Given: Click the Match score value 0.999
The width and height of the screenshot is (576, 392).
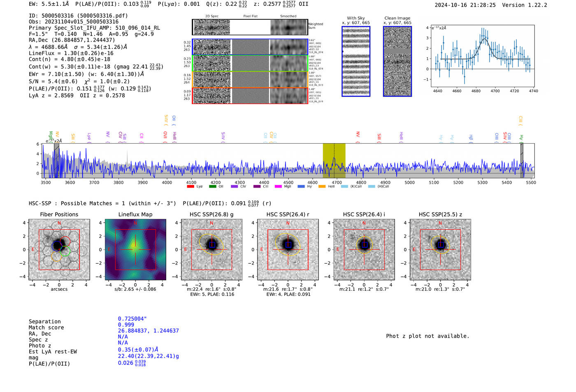Looking at the screenshot, I should [x=126, y=325].
